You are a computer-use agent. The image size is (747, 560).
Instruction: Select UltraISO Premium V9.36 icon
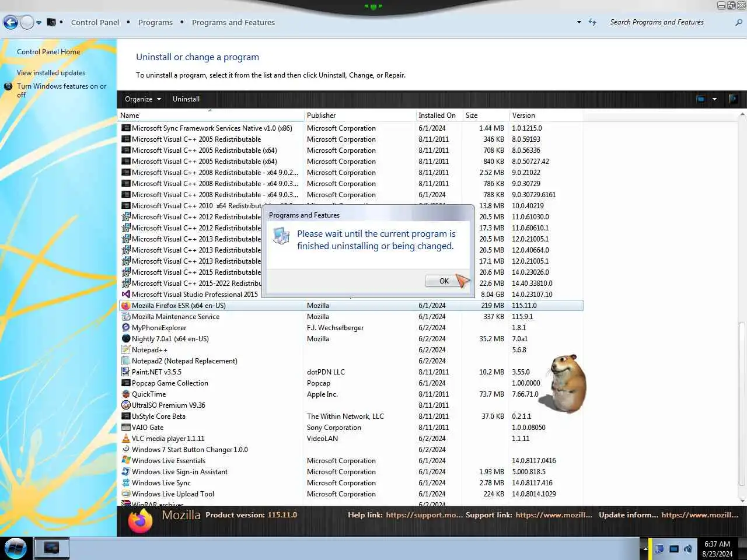[125, 405]
